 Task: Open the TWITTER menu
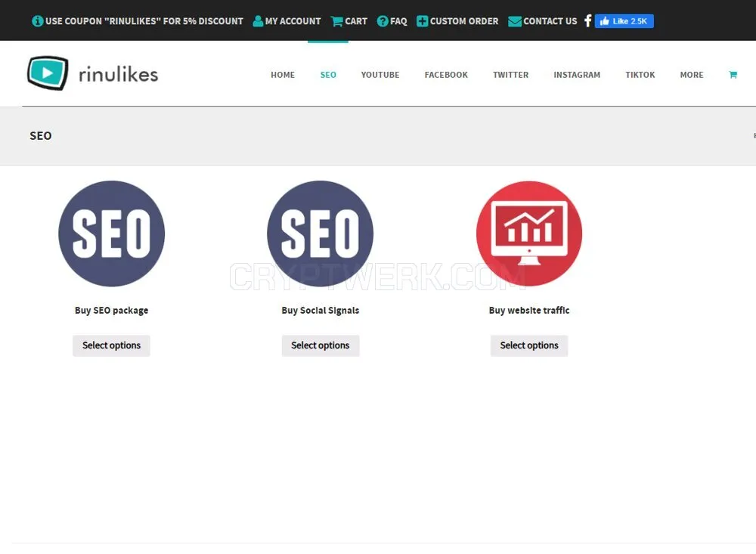coord(510,75)
